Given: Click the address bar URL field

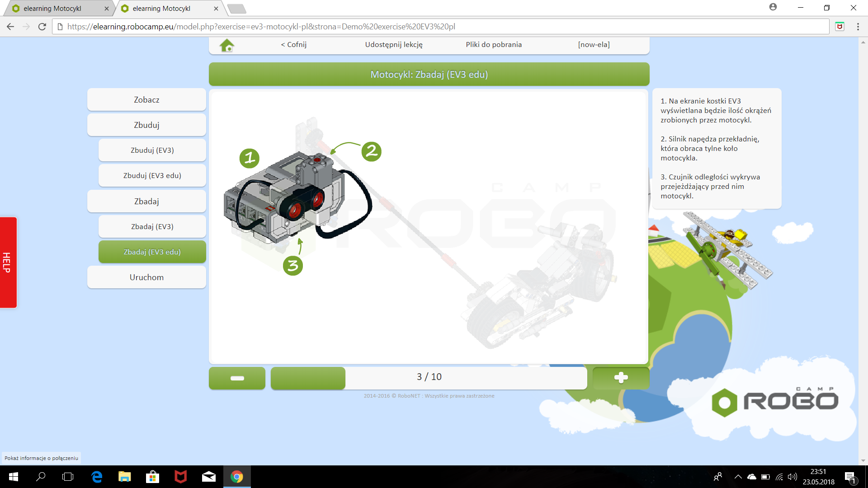Looking at the screenshot, I should coord(441,27).
